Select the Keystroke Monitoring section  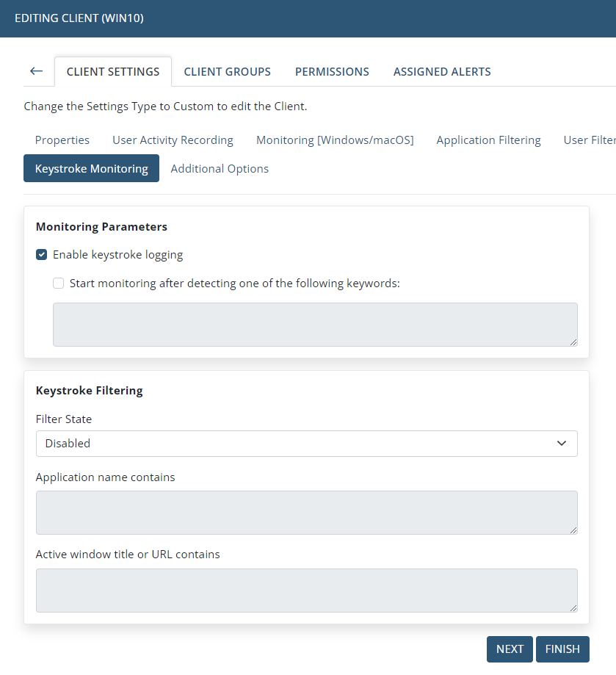(x=91, y=168)
